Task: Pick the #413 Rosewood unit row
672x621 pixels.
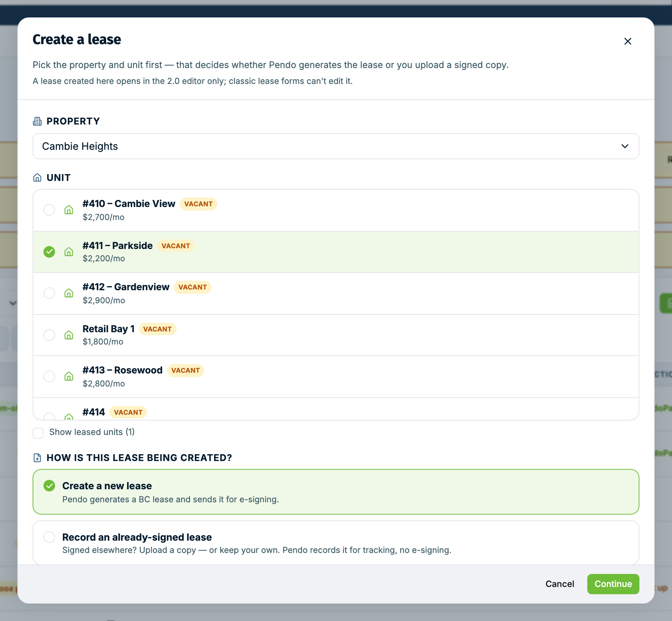Action: pos(336,377)
